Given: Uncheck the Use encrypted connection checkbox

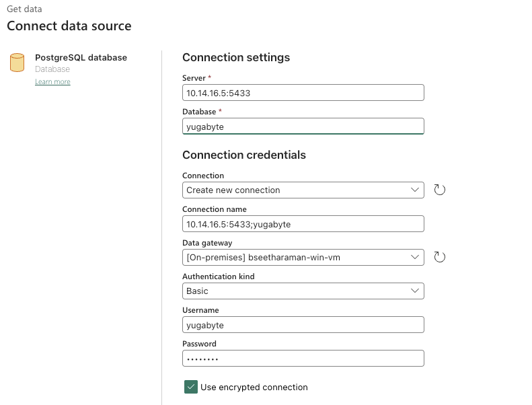Looking at the screenshot, I should [191, 387].
